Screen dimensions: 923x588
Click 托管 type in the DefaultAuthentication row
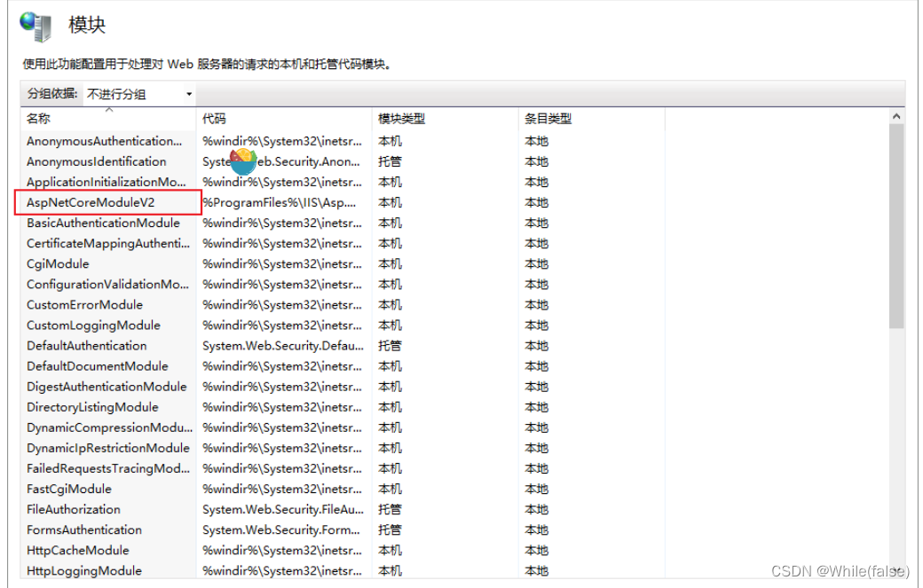[390, 346]
